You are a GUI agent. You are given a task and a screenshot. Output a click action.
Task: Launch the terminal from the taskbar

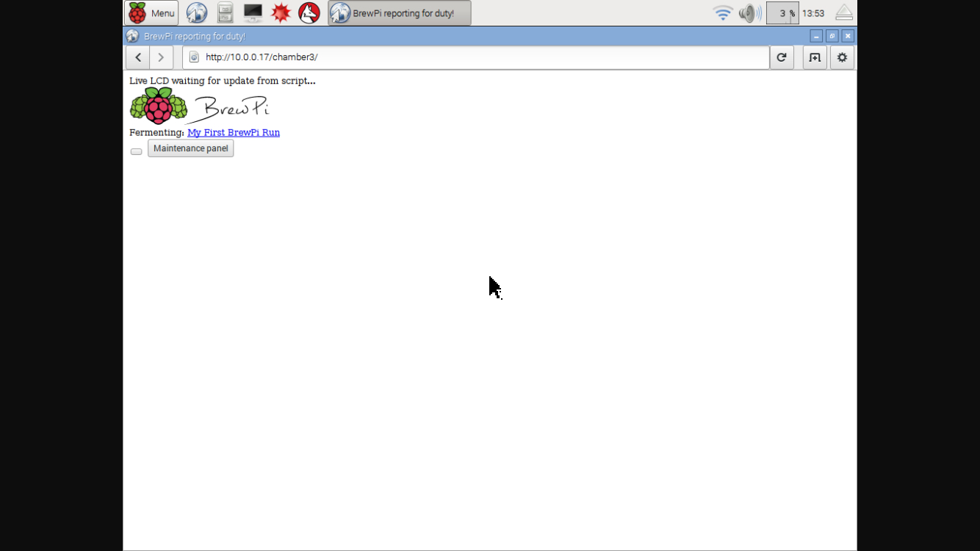(x=253, y=13)
